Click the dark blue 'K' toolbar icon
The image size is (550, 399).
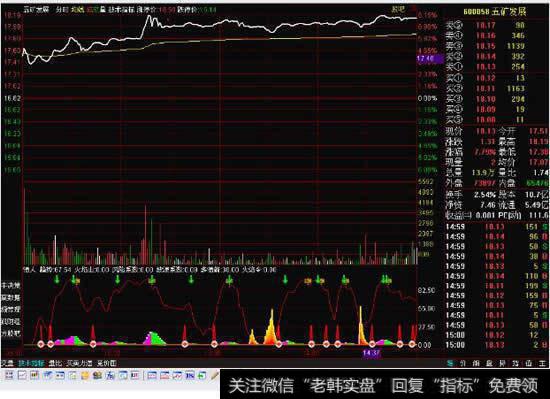(x=190, y=376)
